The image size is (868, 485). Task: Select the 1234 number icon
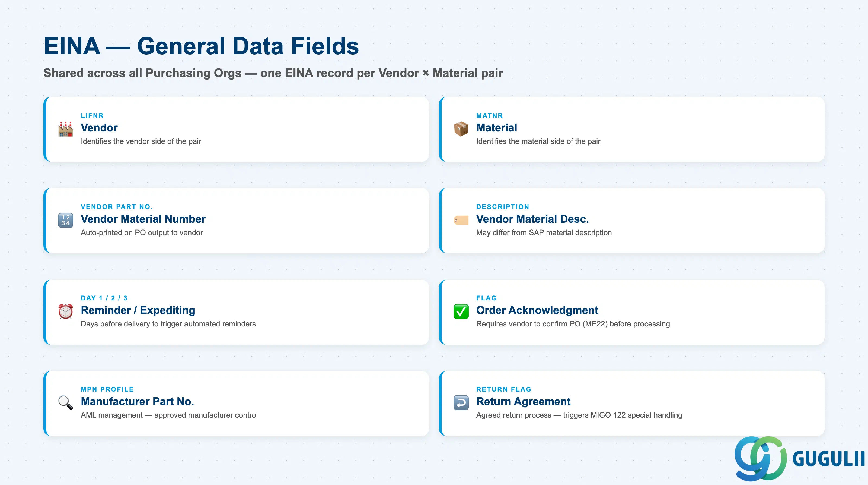click(x=65, y=220)
